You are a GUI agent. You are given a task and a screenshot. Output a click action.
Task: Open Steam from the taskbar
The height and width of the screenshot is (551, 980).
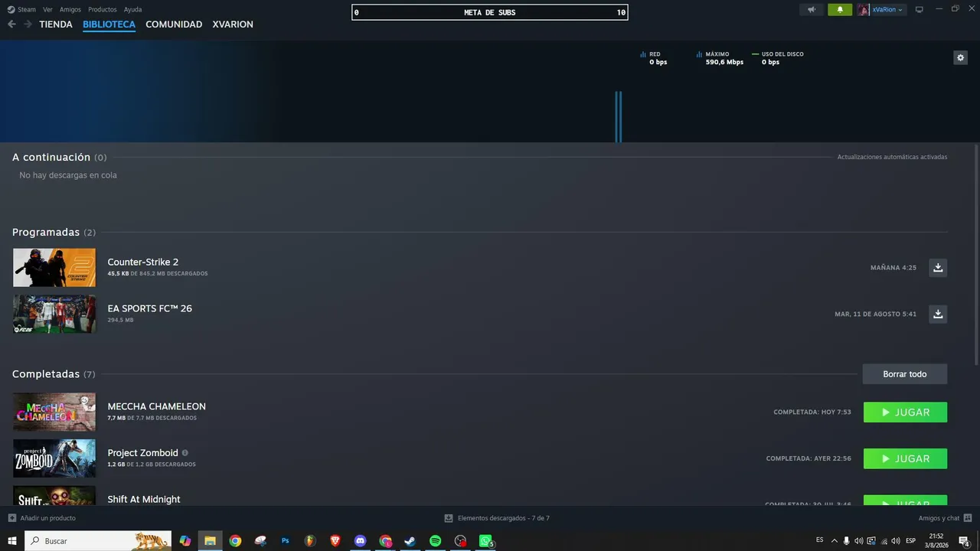click(x=410, y=541)
